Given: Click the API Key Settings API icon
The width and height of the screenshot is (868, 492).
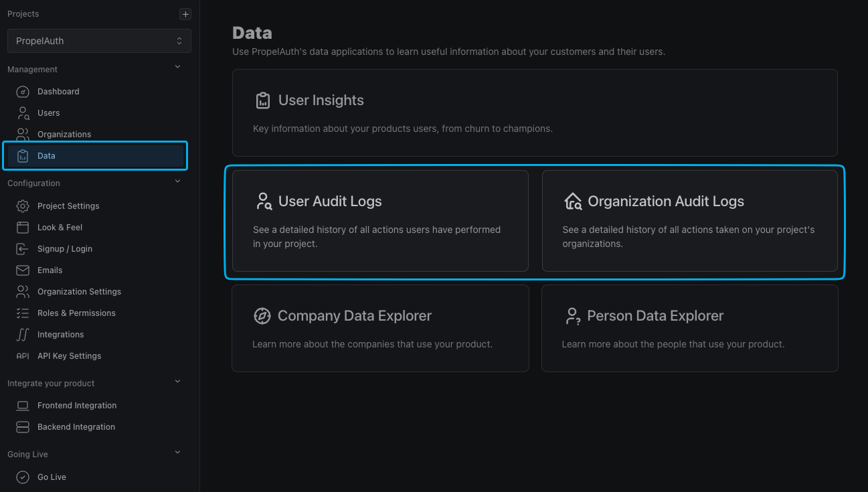Looking at the screenshot, I should 23,356.
